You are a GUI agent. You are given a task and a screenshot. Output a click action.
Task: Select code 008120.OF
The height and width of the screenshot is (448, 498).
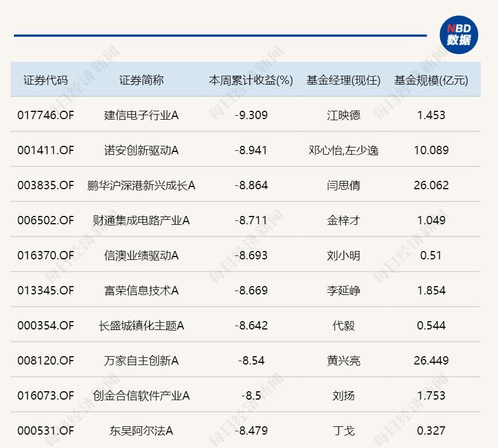[46, 361]
